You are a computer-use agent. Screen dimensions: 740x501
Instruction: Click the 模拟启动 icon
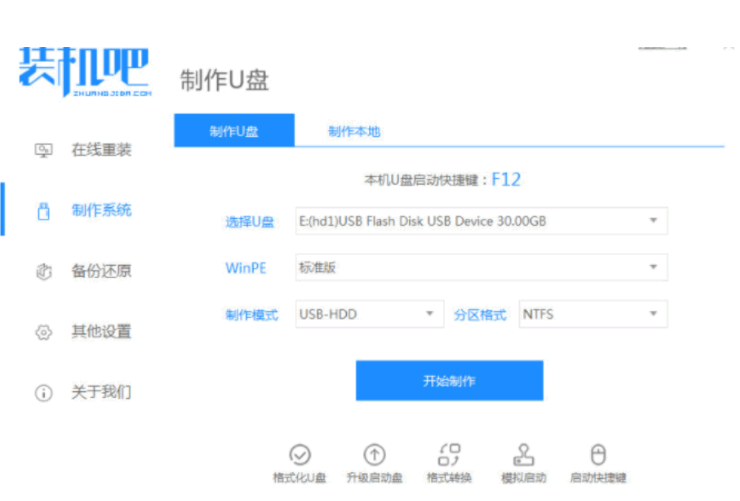click(523, 455)
